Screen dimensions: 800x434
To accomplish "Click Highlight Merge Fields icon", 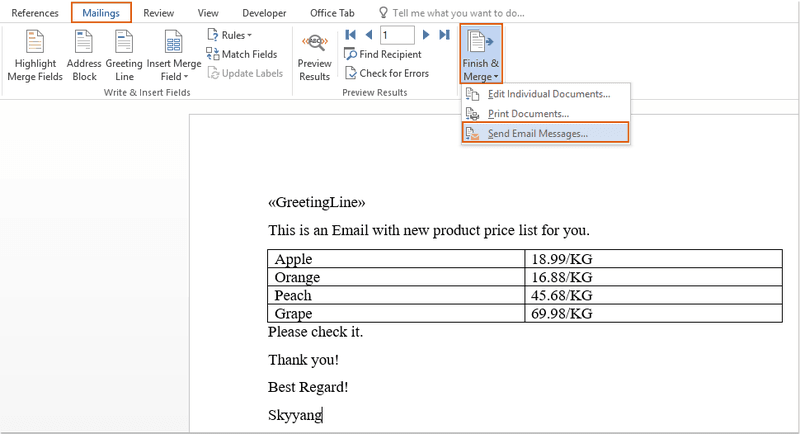I will coord(35,41).
